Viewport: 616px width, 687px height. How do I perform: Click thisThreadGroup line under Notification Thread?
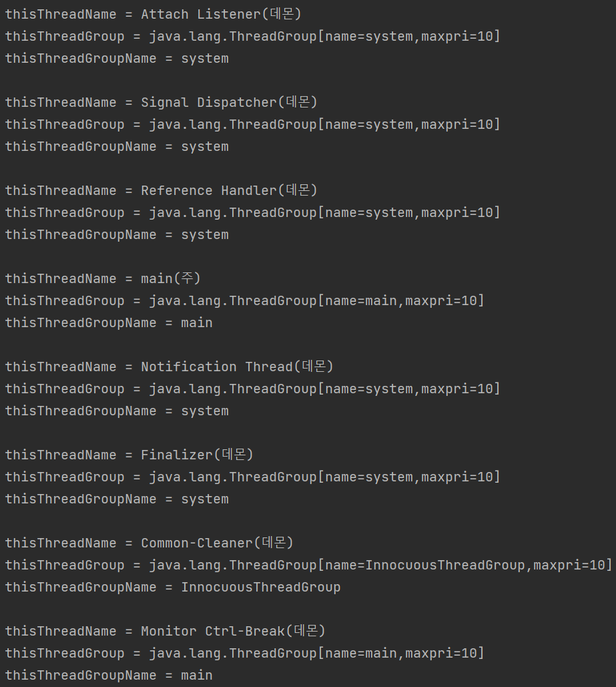pyautogui.click(x=252, y=389)
